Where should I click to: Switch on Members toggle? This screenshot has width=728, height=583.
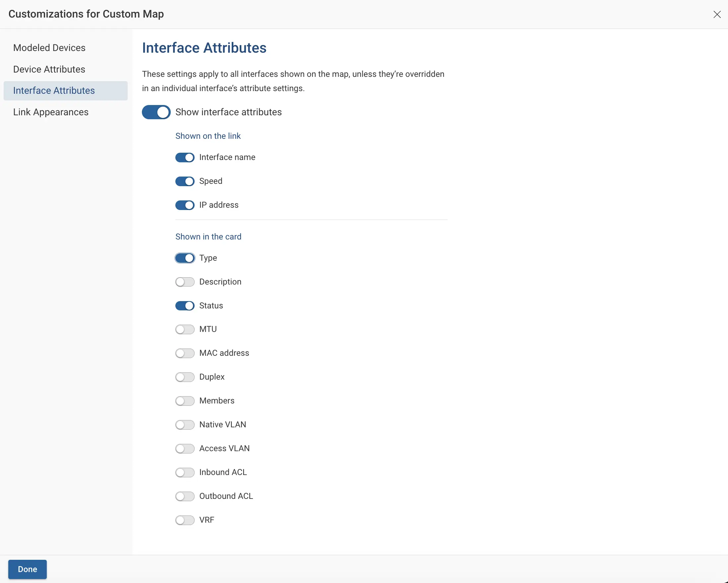185,401
